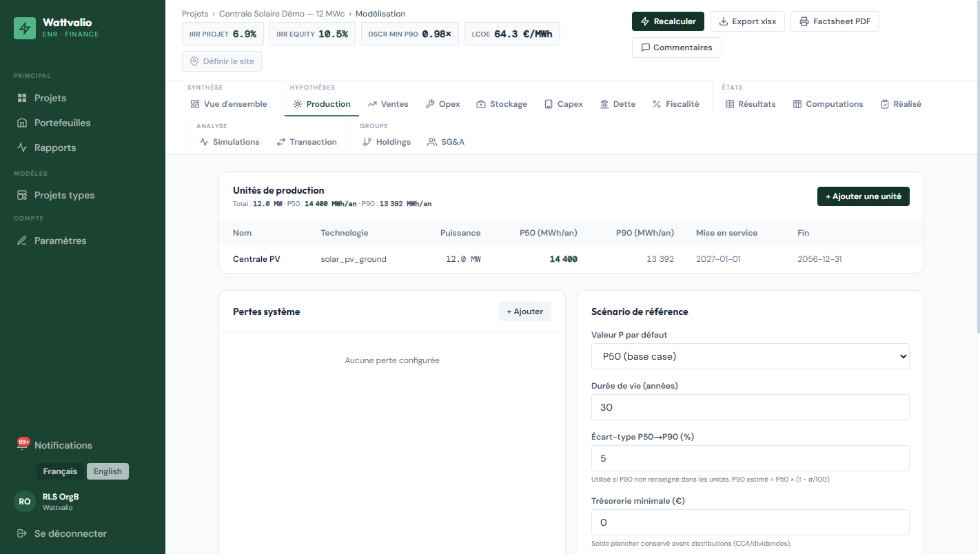Click the Portefeuilles building icon
Screen dimensions: 980x554
[22, 123]
